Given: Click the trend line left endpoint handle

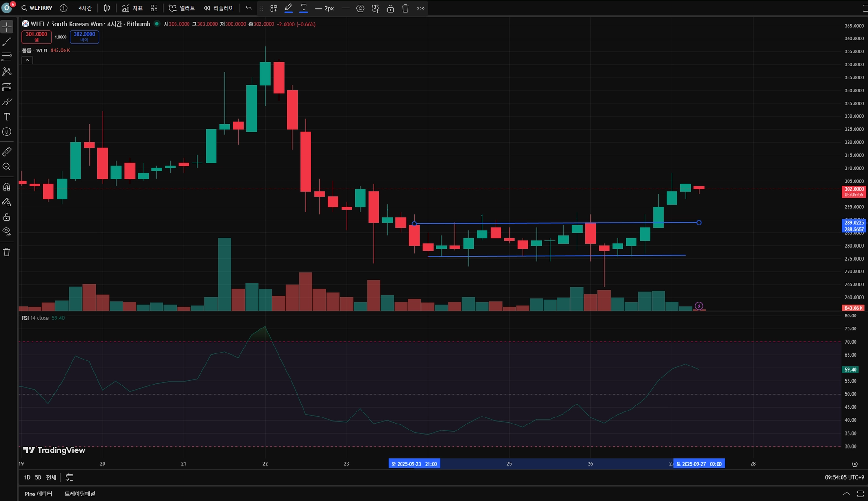Looking at the screenshot, I should tap(415, 224).
